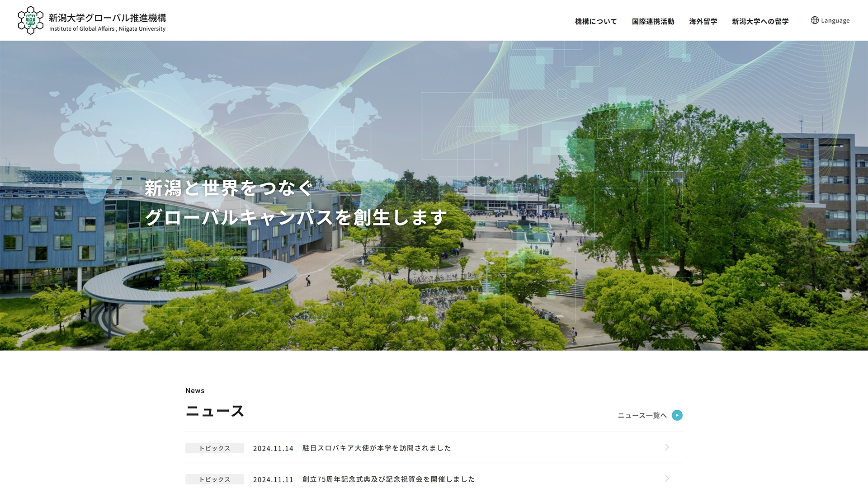
Task: Open the 海外留学 menu
Action: 703,21
